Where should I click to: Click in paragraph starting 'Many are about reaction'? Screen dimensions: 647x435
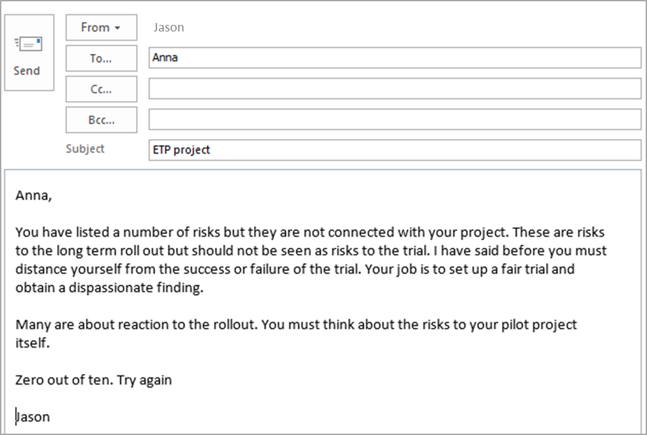pyautogui.click(x=296, y=333)
